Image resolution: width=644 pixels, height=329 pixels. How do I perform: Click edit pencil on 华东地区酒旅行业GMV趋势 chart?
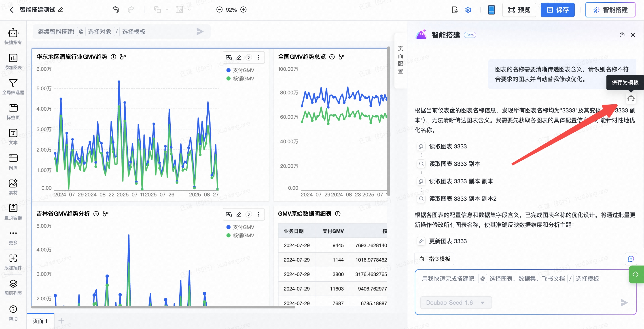coord(239,57)
